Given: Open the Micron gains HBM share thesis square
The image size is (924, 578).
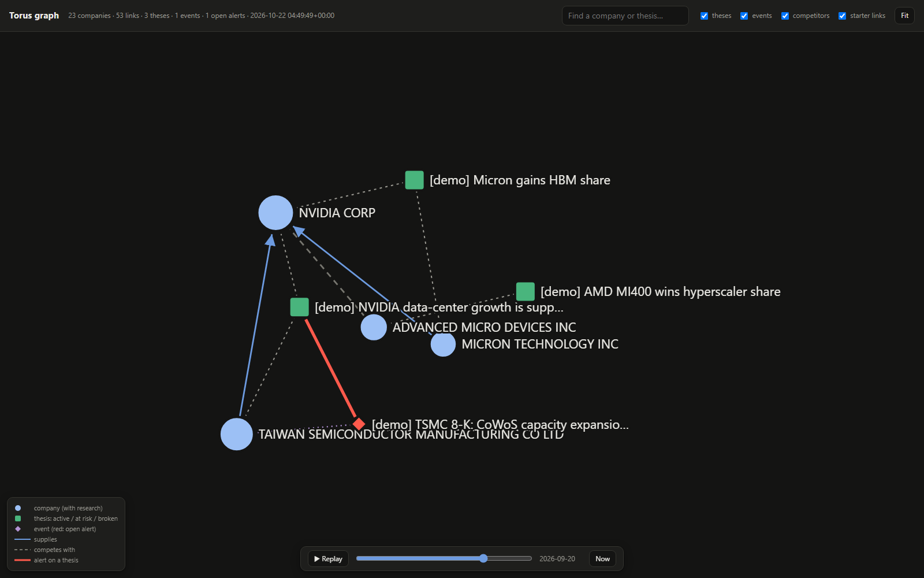Looking at the screenshot, I should [x=414, y=180].
